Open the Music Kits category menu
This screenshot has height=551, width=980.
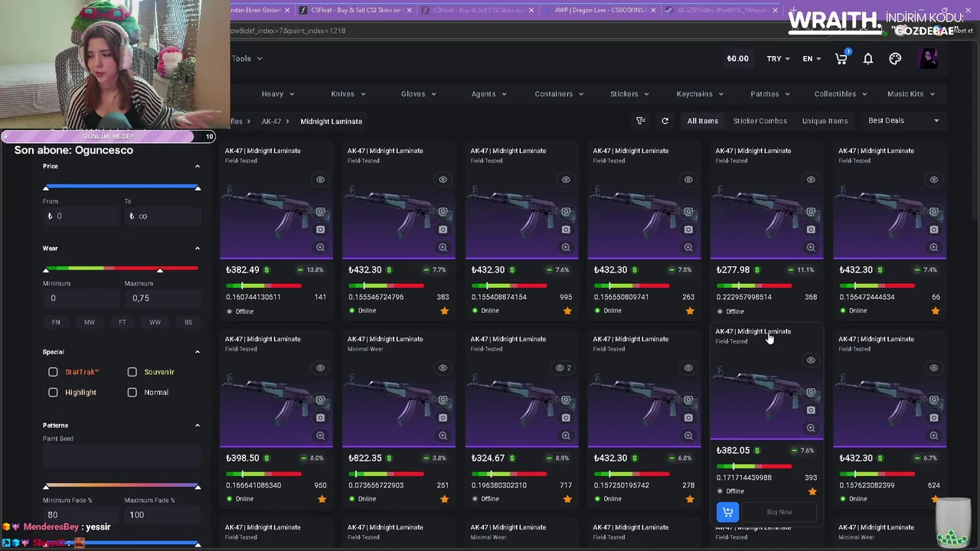[x=910, y=94]
